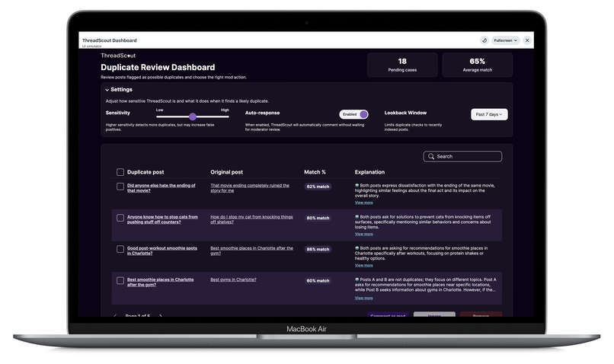The image size is (614, 364).
Task: Toggle the dark mode moon icon
Action: (x=484, y=40)
